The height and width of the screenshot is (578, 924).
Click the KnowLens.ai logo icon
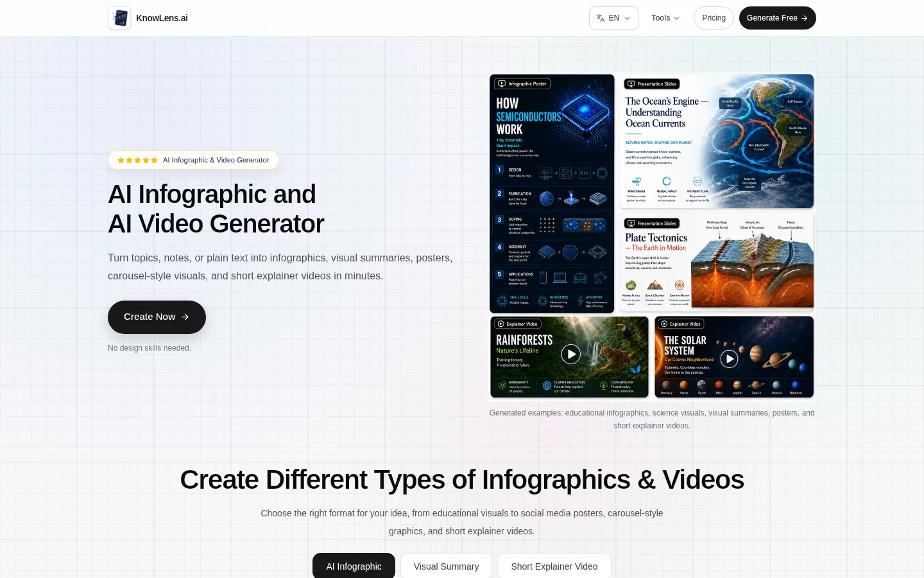click(119, 18)
